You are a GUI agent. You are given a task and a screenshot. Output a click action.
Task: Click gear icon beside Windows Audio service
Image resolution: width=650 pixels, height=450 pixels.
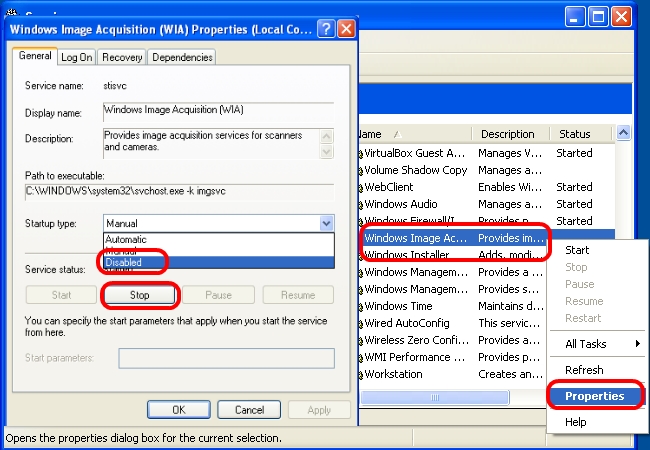361,205
